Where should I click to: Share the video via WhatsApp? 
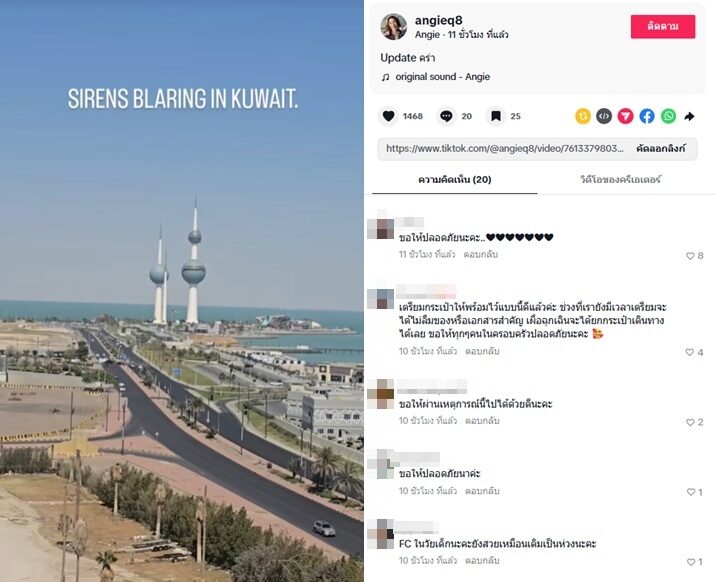point(669,116)
